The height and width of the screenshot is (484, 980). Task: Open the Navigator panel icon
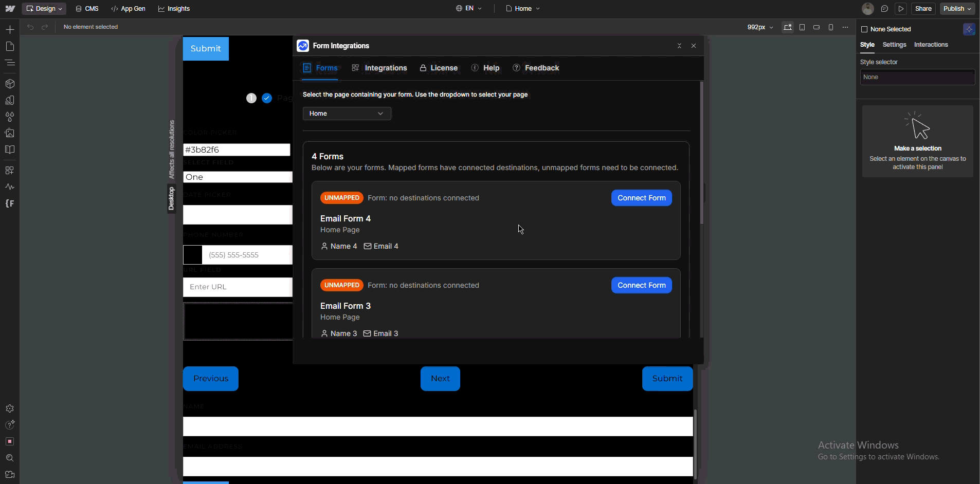click(10, 63)
